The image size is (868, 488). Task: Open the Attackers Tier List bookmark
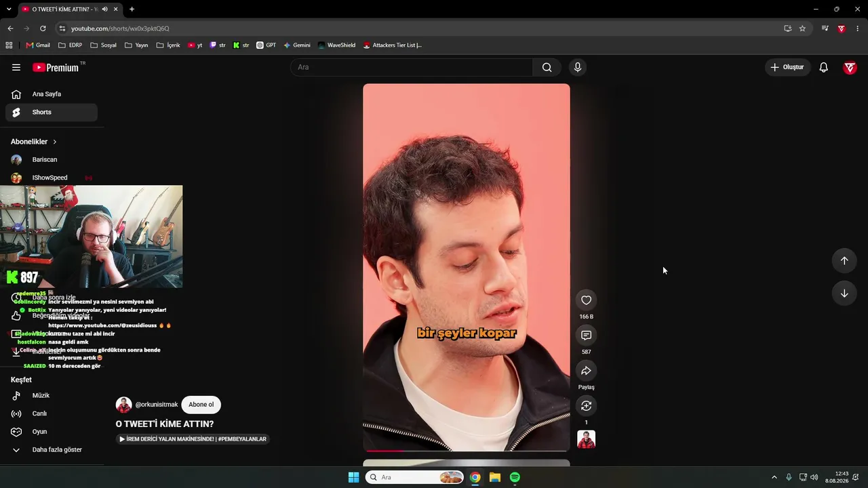tap(393, 45)
